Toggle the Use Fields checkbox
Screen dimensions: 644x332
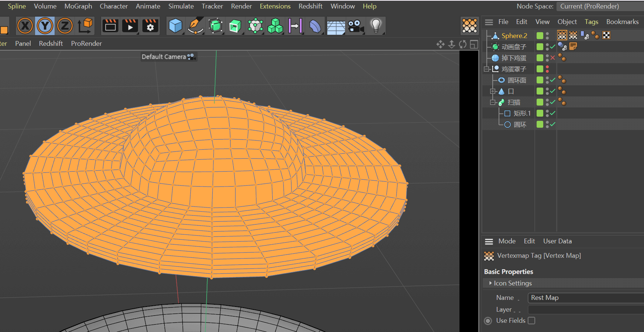coord(531,321)
